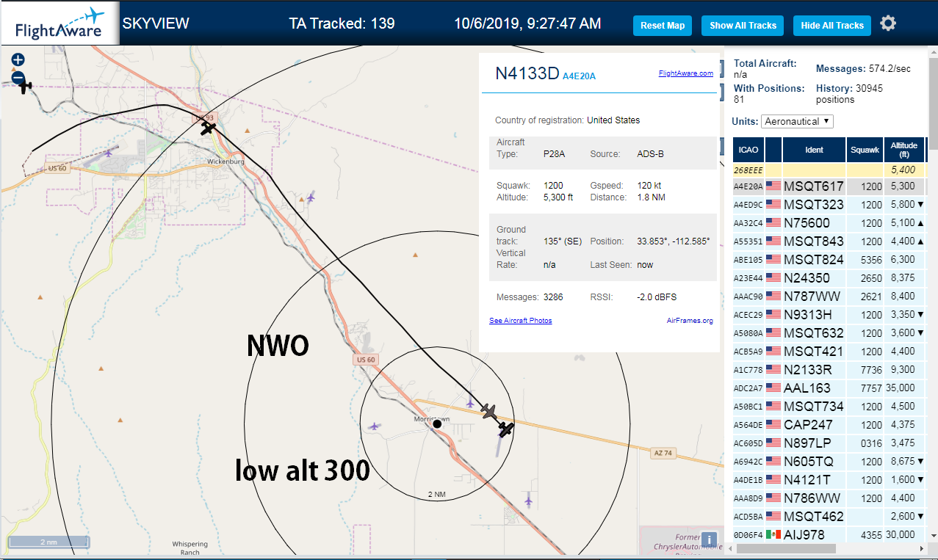The height and width of the screenshot is (560, 938).
Task: Click the map info button
Action: [x=709, y=539]
